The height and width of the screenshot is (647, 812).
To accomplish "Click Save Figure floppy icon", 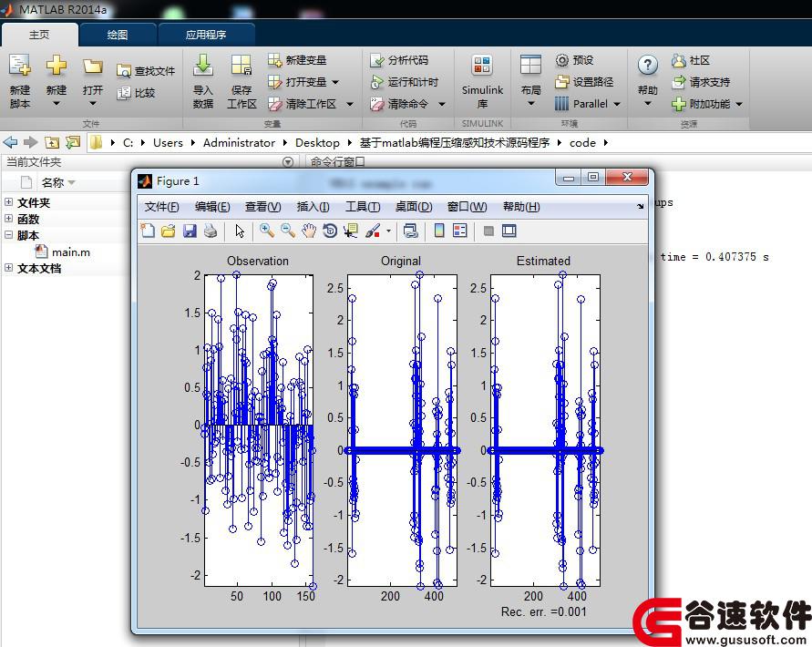I will point(190,231).
